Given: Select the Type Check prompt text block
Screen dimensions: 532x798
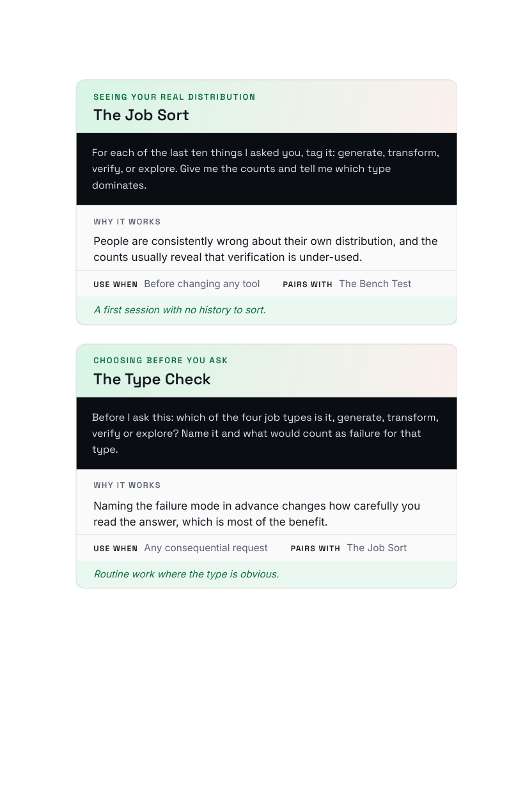Looking at the screenshot, I should [x=266, y=433].
